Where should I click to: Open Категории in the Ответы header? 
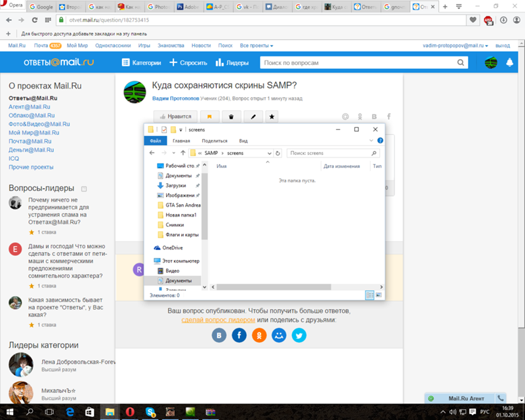click(x=141, y=62)
